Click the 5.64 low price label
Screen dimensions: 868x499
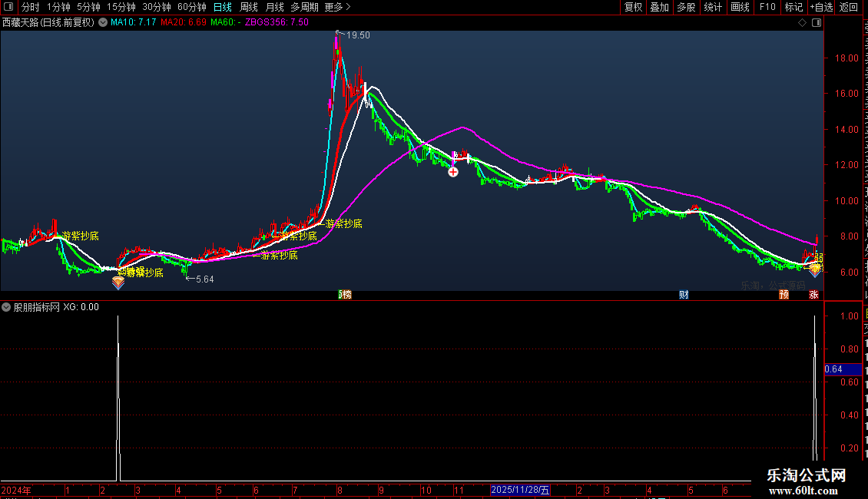click(x=204, y=279)
